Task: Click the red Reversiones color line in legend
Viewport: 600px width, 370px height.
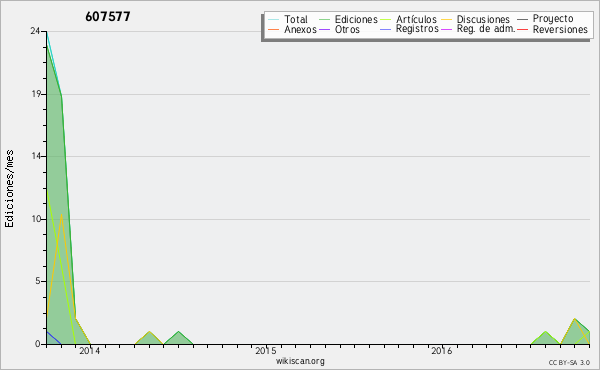Action: pyautogui.click(x=522, y=29)
